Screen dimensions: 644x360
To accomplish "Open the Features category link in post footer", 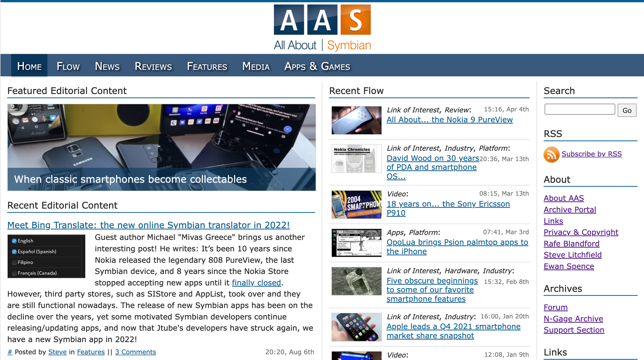I will [x=91, y=352].
